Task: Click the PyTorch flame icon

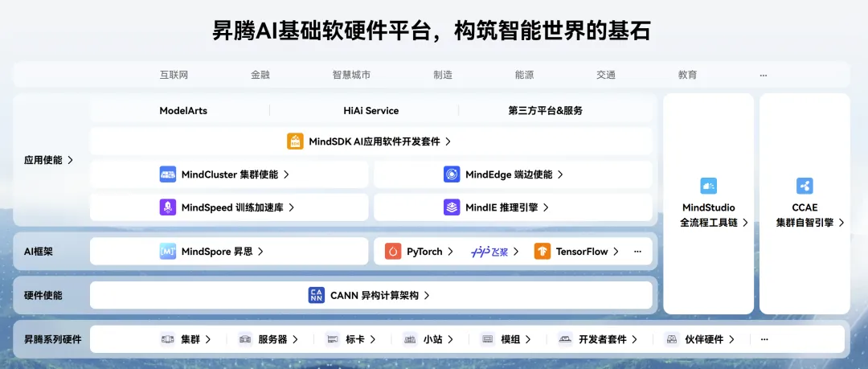Action: pyautogui.click(x=393, y=252)
